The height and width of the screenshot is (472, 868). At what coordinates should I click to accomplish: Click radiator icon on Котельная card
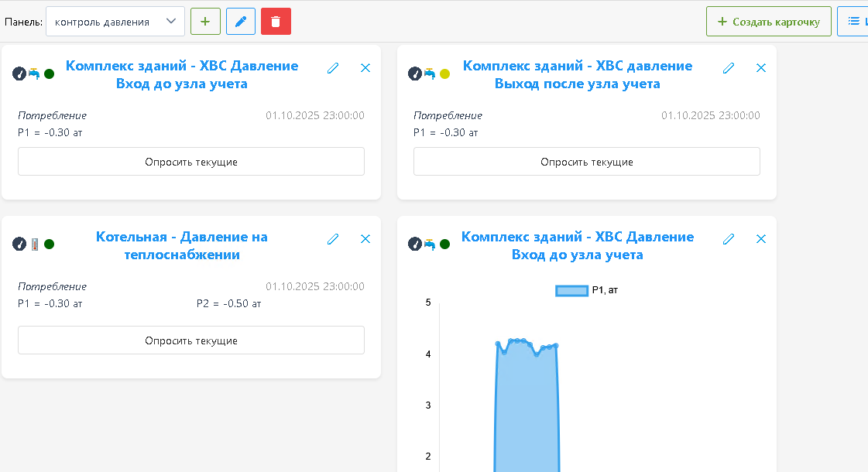[x=35, y=245]
